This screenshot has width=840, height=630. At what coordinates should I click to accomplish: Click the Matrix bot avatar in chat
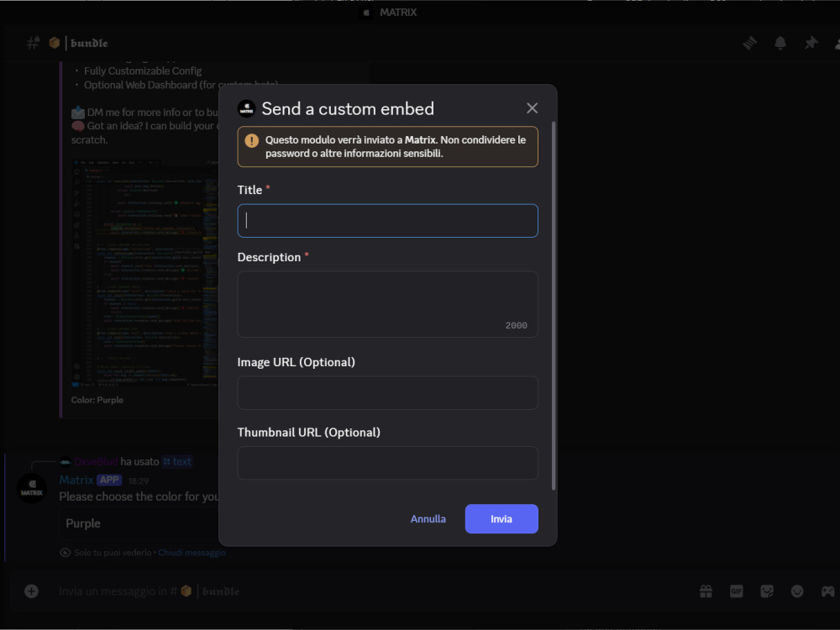click(32, 488)
